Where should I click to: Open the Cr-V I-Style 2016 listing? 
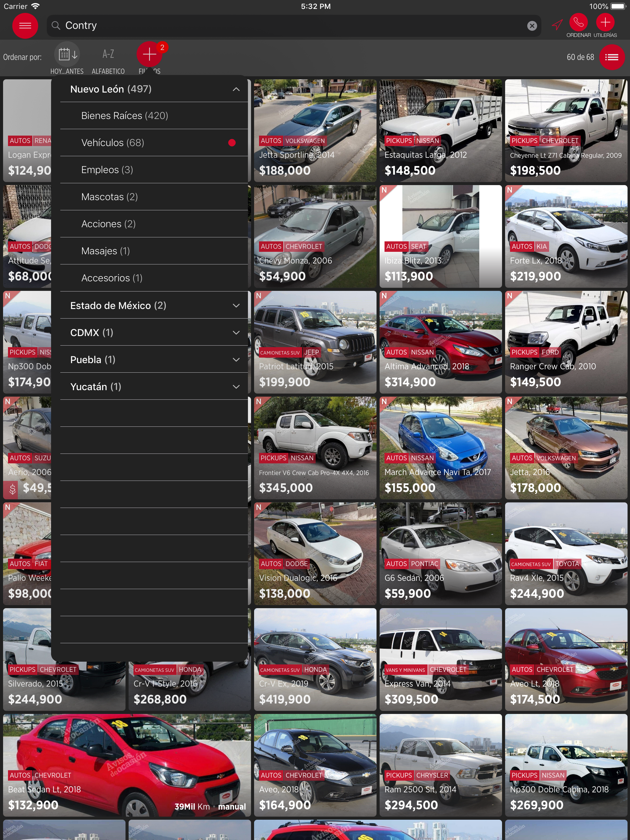pyautogui.click(x=189, y=687)
